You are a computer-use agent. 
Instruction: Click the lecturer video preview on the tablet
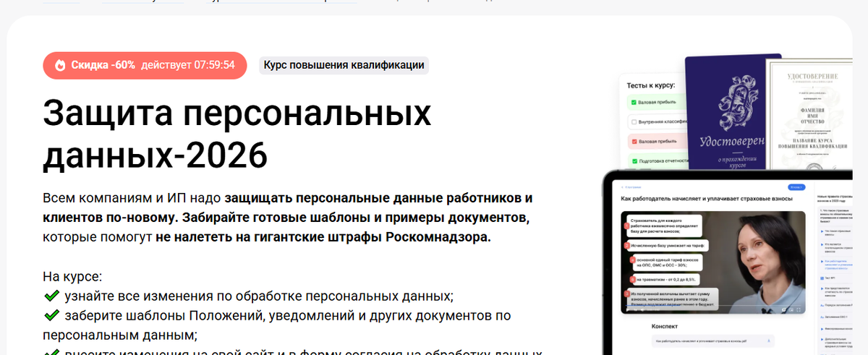point(713,262)
